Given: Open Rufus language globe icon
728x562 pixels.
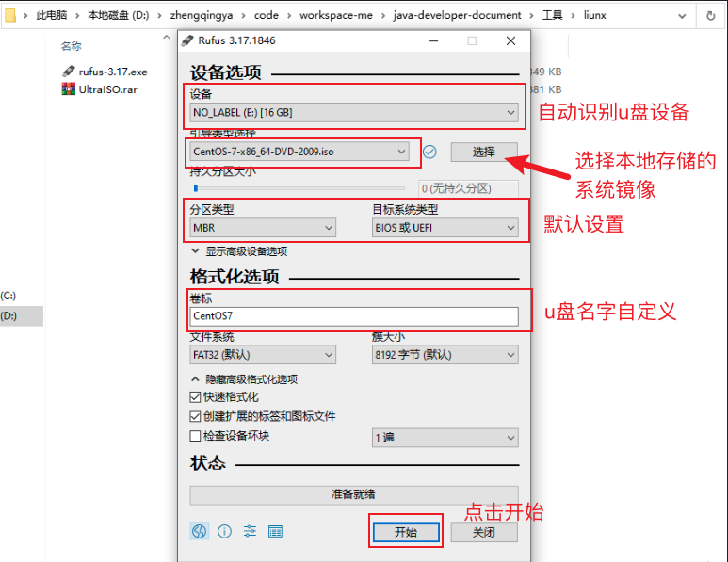Looking at the screenshot, I should point(199,531).
